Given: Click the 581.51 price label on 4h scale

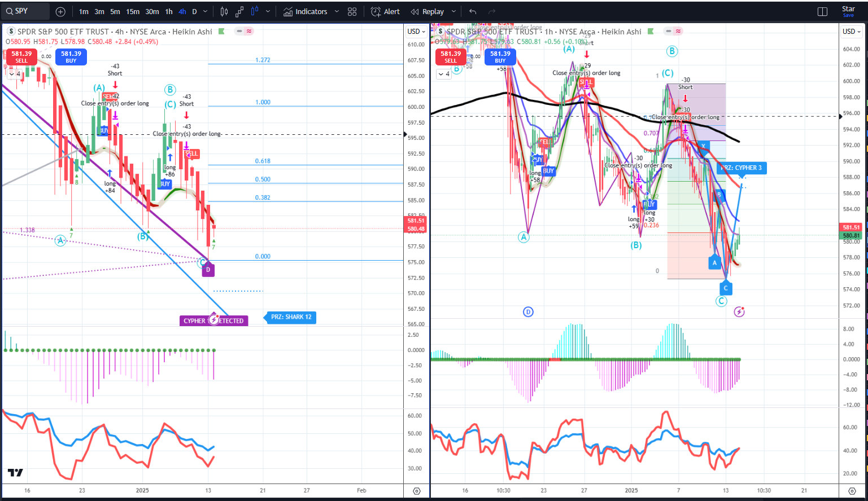Looking at the screenshot, I should point(416,221).
